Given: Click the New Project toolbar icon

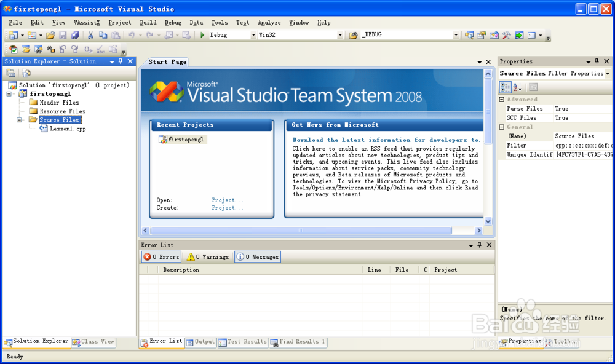Looking at the screenshot, I should [14, 35].
